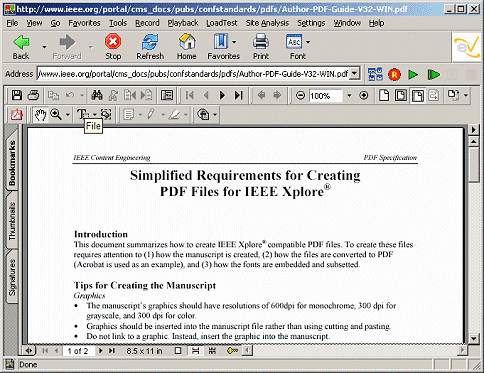Image resolution: width=484 pixels, height=373 pixels.
Task: Open the Favorites menu
Action: click(84, 23)
